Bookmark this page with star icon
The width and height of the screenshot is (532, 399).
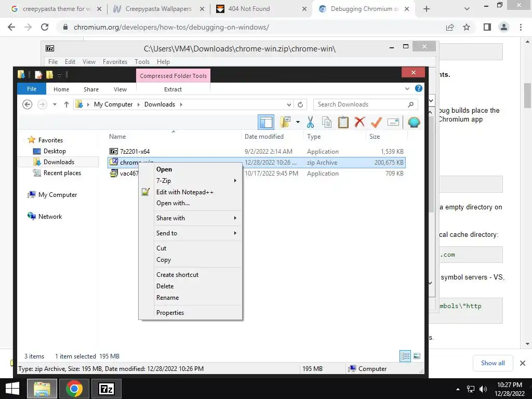(467, 27)
